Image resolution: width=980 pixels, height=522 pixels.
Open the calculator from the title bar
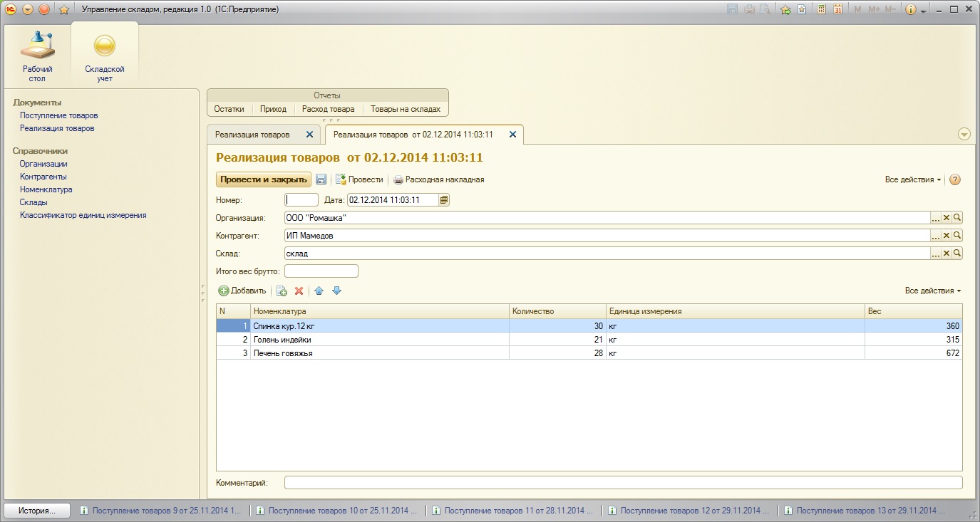(x=821, y=9)
